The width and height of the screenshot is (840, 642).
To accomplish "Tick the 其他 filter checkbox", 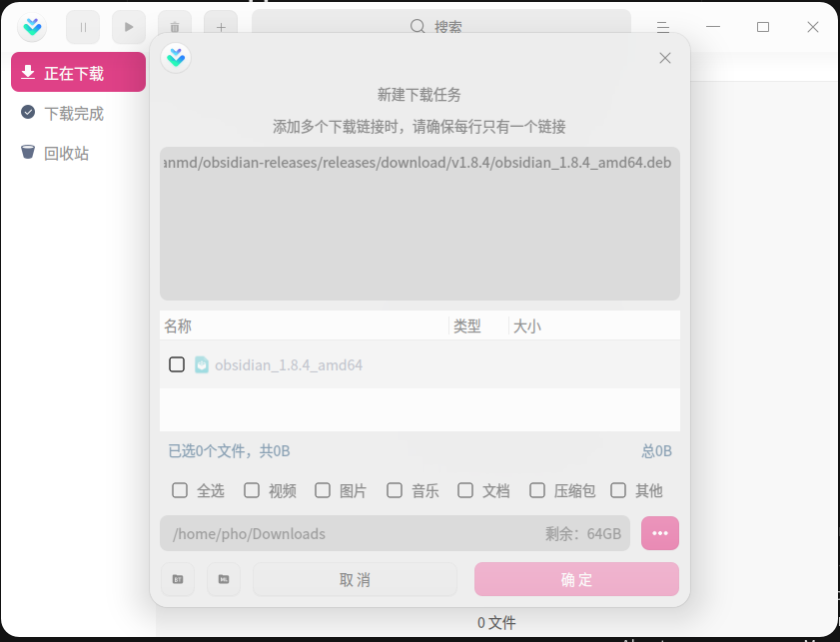I will tap(618, 490).
